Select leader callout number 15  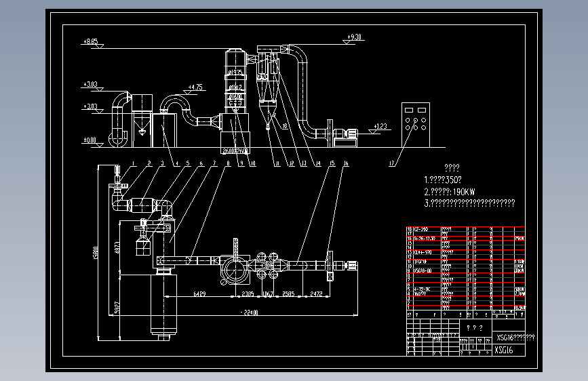tap(332, 163)
